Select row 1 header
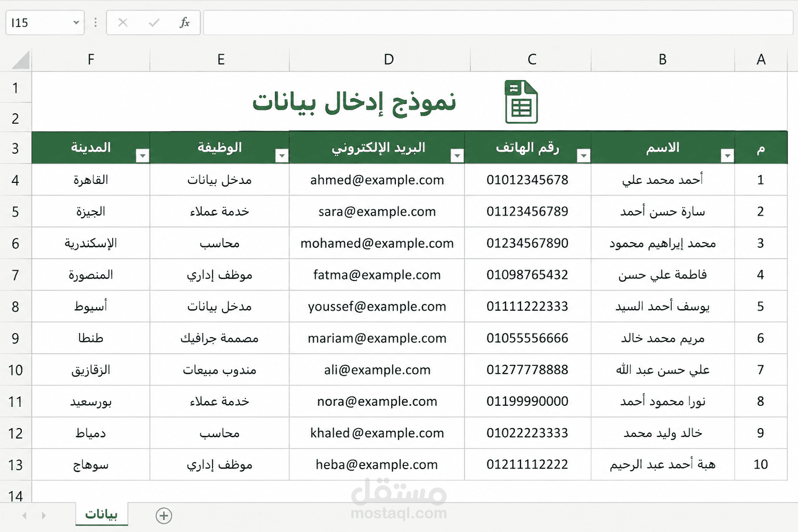798x532 pixels. pos(16,88)
